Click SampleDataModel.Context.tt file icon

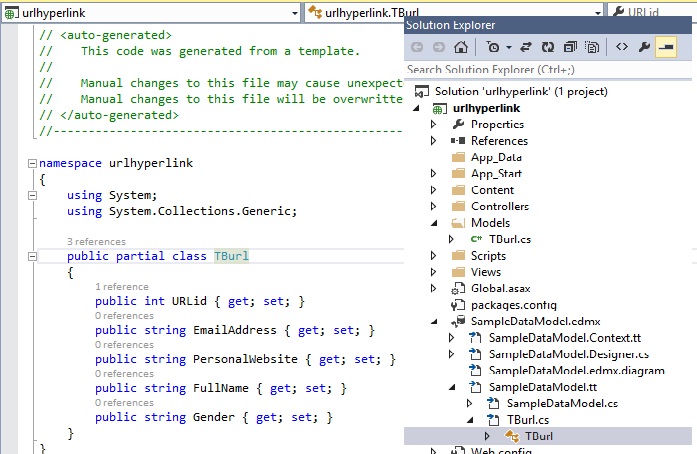coord(475,338)
